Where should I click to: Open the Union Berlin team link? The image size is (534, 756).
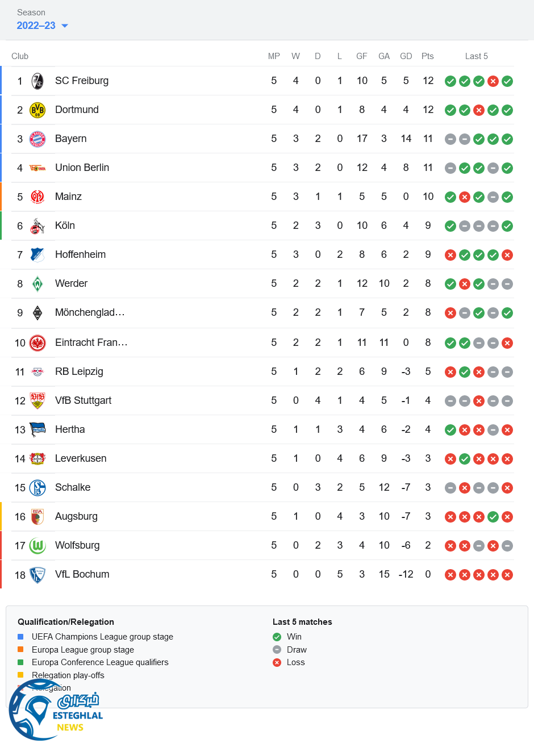82,168
